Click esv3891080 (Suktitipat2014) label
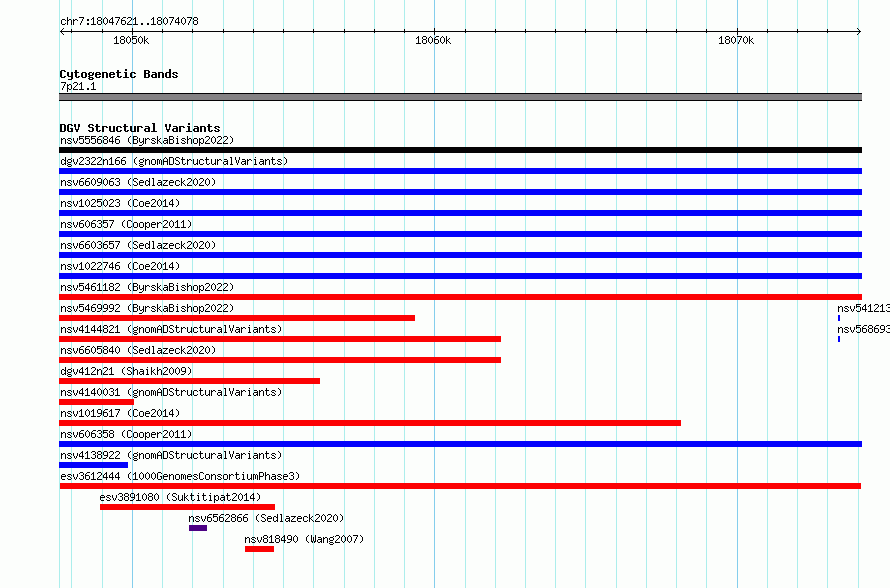The image size is (890, 588). coord(180,497)
